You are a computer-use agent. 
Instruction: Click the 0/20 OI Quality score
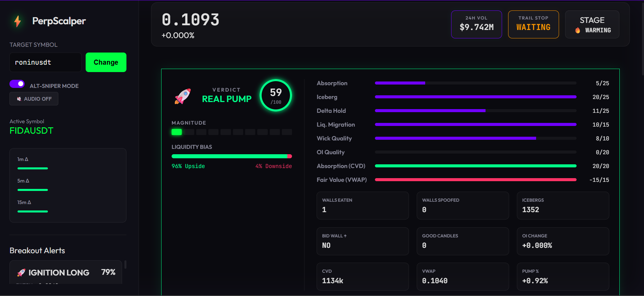603,153
